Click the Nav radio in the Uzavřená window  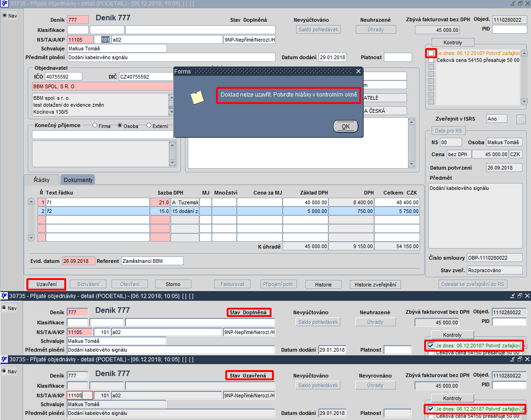pos(5,371)
